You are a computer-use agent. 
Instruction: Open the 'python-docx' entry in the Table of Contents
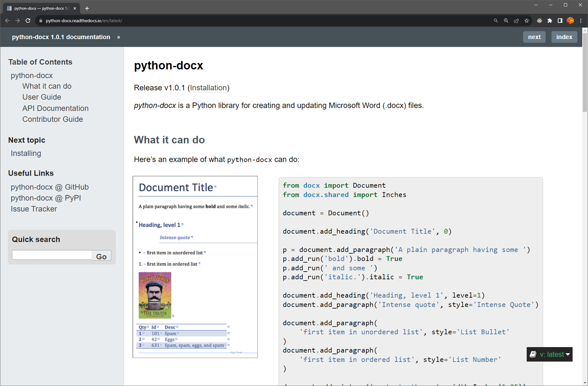pyautogui.click(x=32, y=75)
